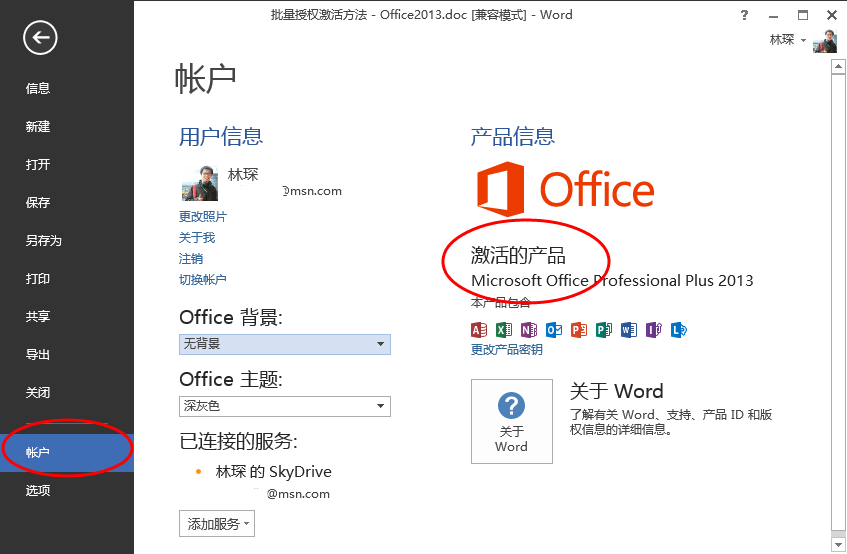The image size is (847, 554).
Task: Select the highlighted 帐户 menu item
Action: [x=67, y=452]
